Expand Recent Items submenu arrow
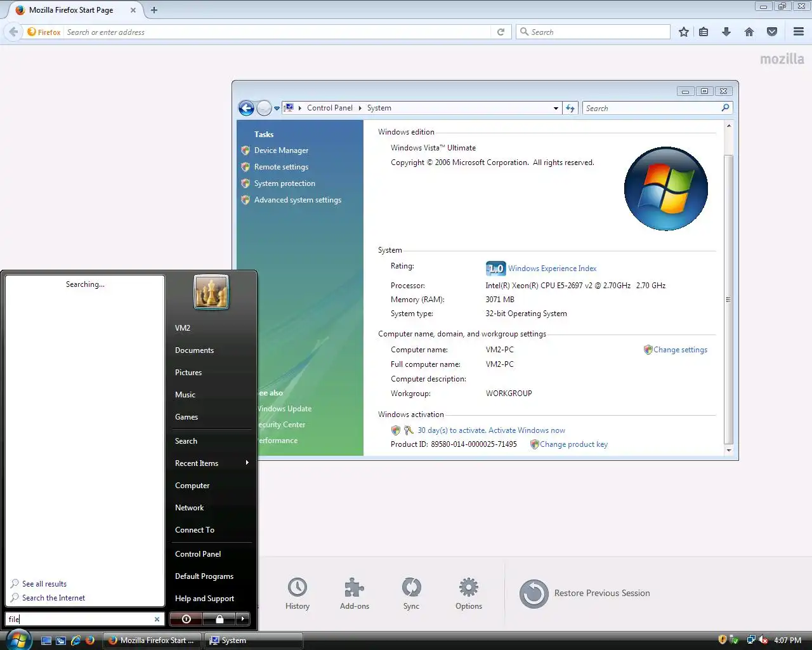Viewport: 812px width, 650px height. [247, 463]
